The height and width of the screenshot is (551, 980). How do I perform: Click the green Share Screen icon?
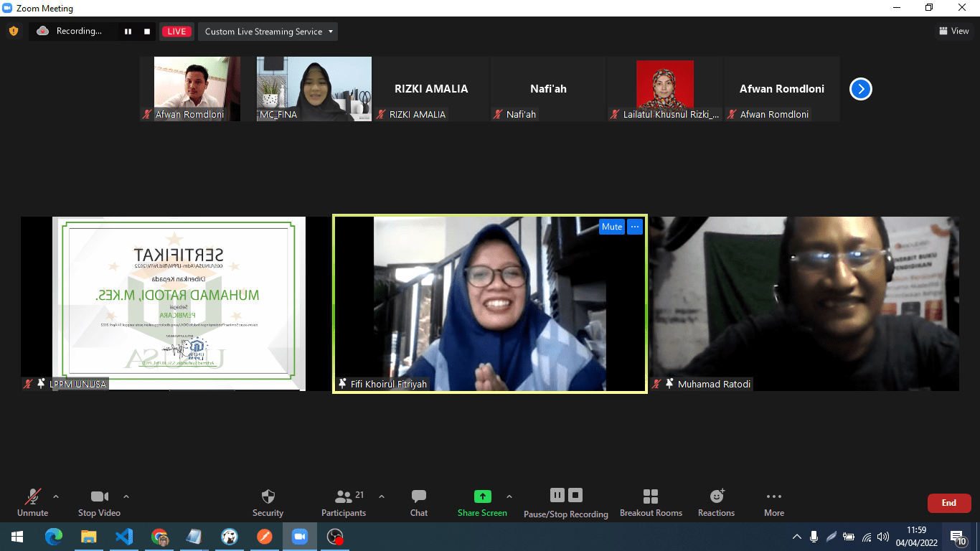tap(482, 496)
